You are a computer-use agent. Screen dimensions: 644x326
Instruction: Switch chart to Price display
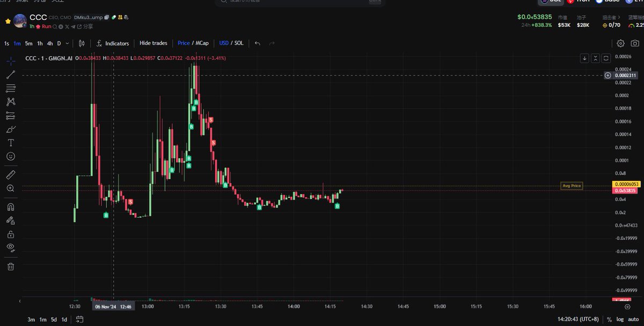(184, 43)
